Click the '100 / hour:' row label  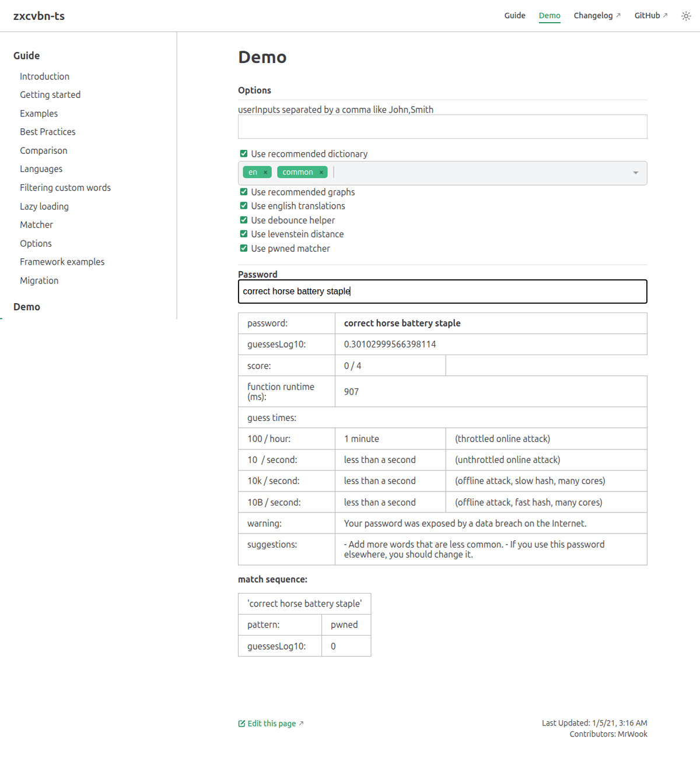point(269,439)
